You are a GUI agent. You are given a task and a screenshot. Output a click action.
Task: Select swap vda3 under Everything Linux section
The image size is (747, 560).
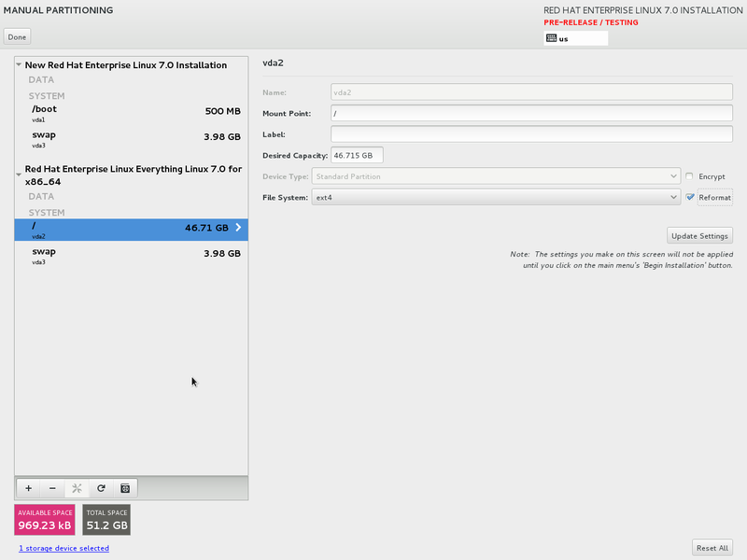[131, 256]
